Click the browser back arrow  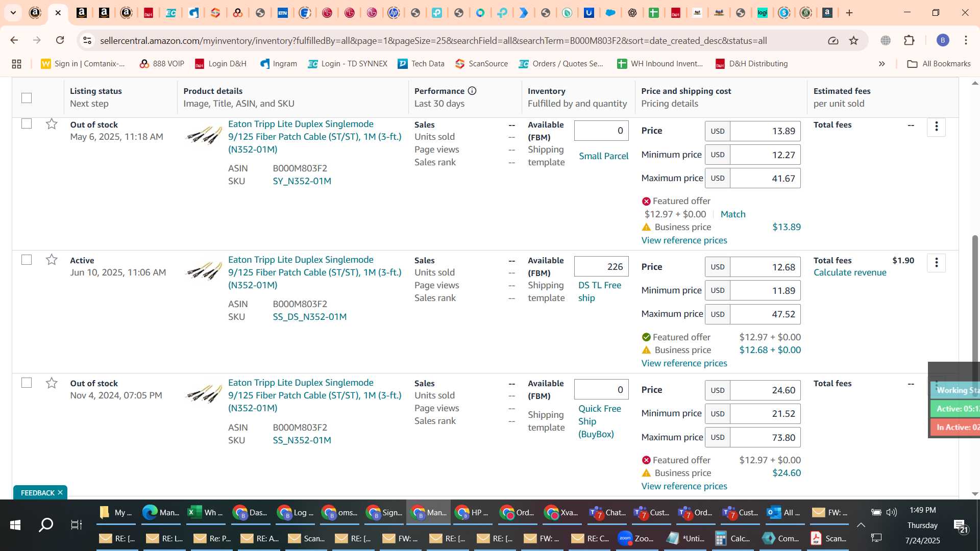(14, 40)
